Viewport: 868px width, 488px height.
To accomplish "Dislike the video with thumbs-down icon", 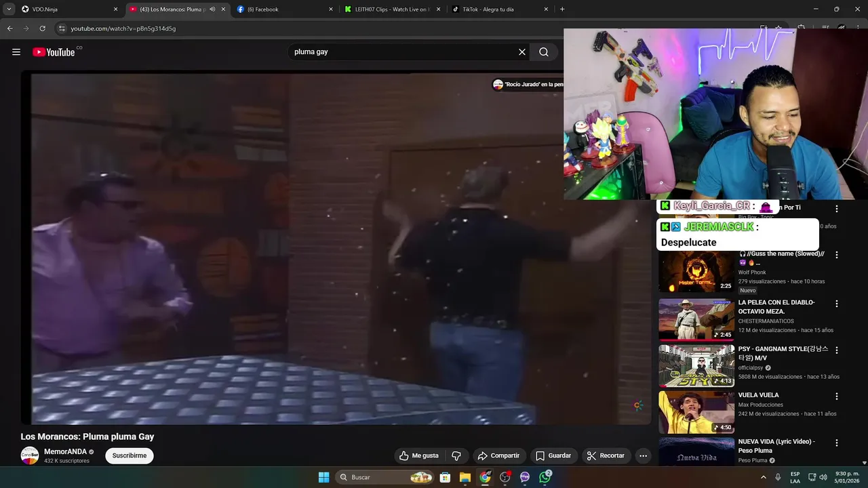I will pos(456,455).
